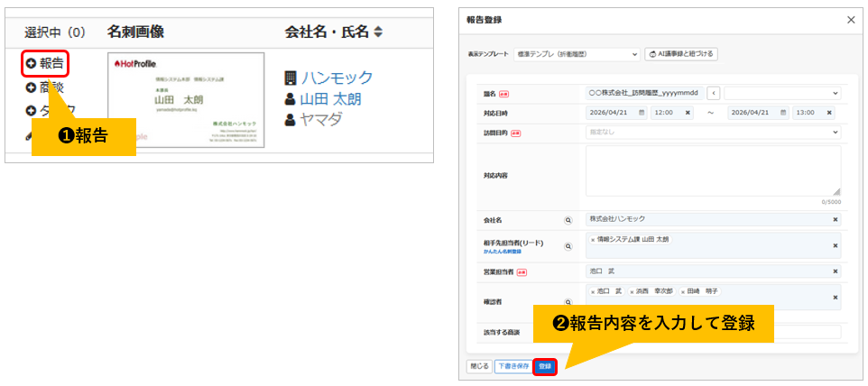Viewport: 868px width, 386px height.
Task: Open the 山田 太朗 contact link
Action: point(330,99)
